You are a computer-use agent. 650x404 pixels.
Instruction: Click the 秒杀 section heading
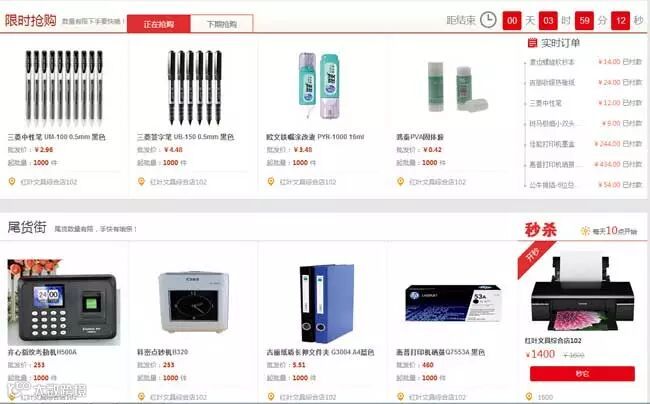point(541,230)
